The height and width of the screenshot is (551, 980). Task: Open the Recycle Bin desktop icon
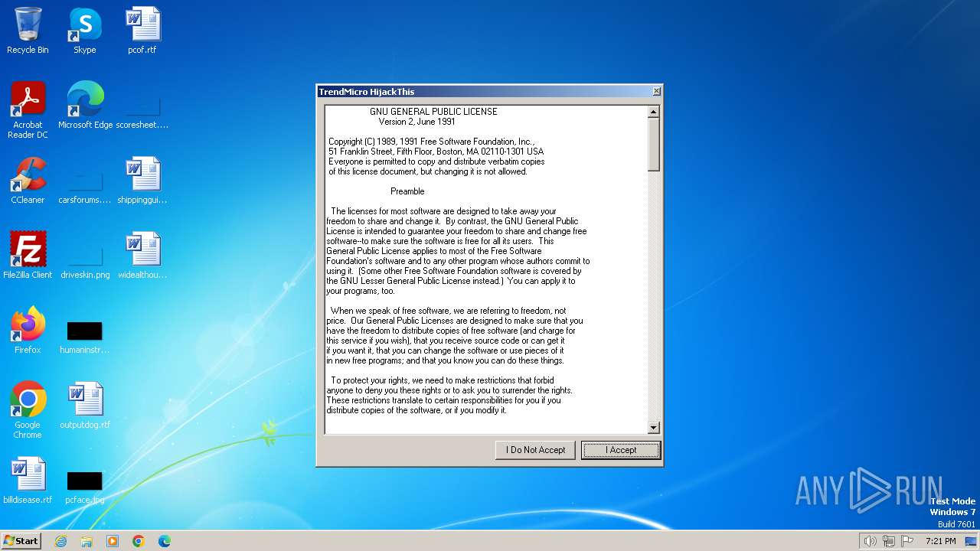click(x=28, y=31)
